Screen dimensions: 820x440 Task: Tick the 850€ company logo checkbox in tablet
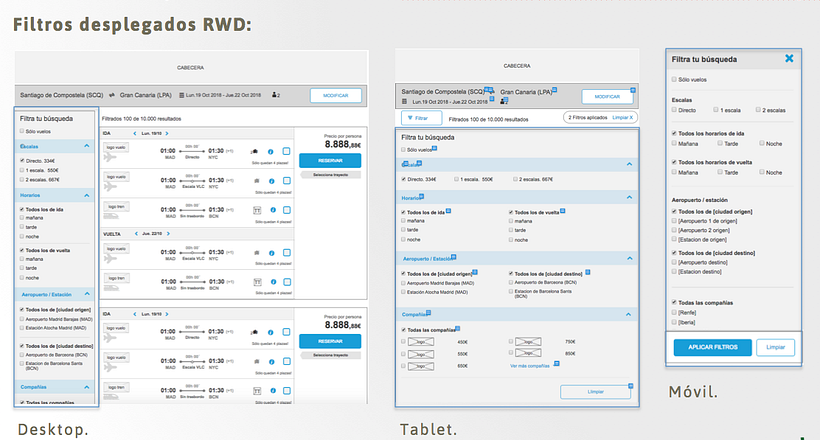511,353
